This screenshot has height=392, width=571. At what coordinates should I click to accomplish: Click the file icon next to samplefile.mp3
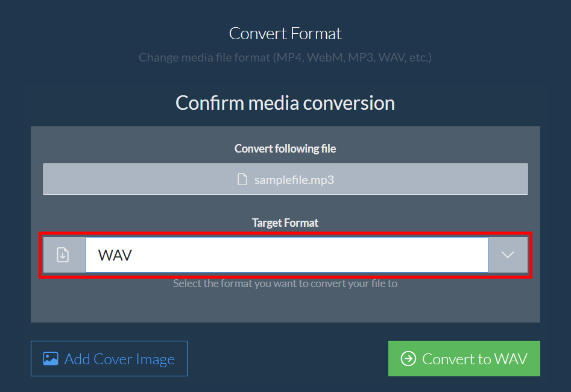[242, 179]
